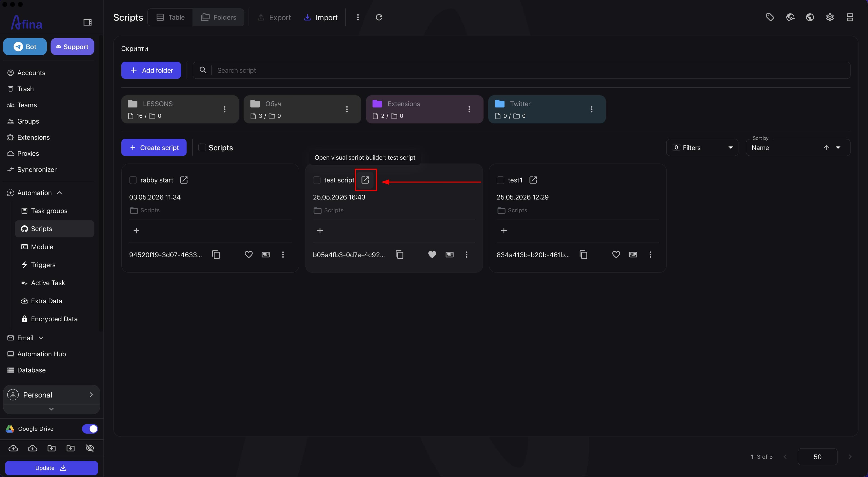Open visual builder icon next to test1

click(x=533, y=180)
